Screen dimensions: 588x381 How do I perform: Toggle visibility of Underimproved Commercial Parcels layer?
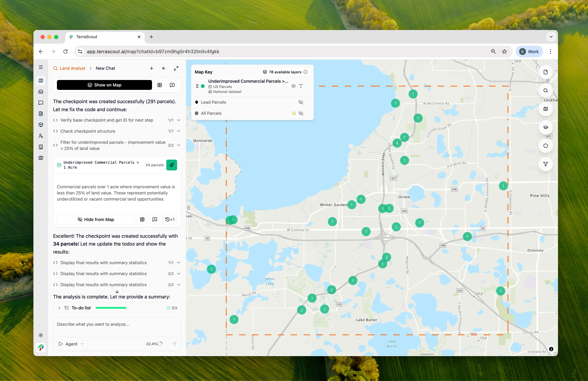pyautogui.click(x=293, y=86)
